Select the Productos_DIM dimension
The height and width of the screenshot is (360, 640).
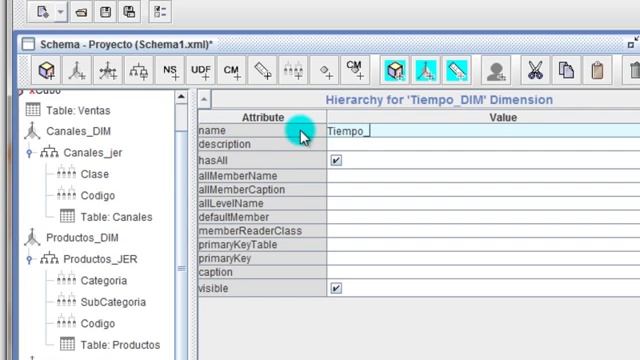(x=82, y=238)
